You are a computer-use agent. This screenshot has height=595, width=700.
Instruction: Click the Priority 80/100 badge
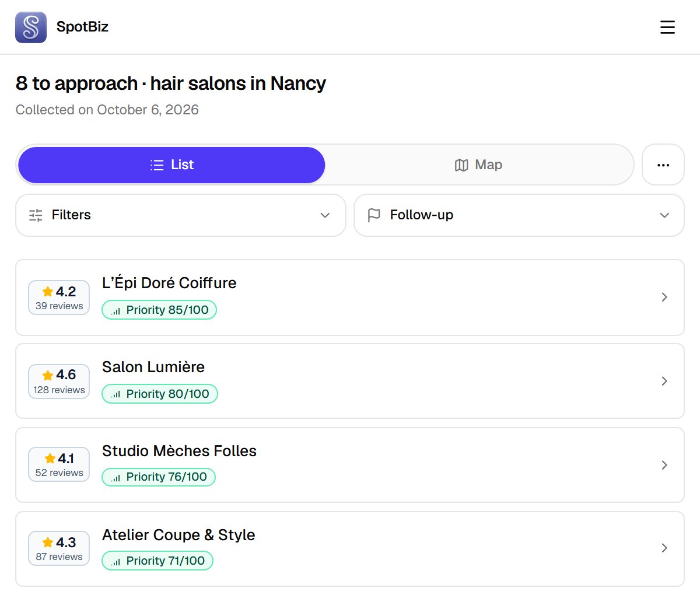click(x=160, y=394)
